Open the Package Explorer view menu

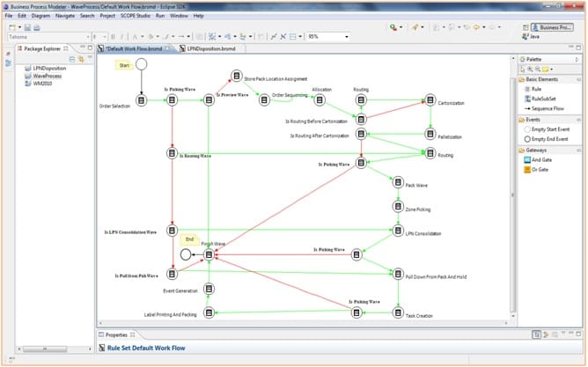[90, 58]
